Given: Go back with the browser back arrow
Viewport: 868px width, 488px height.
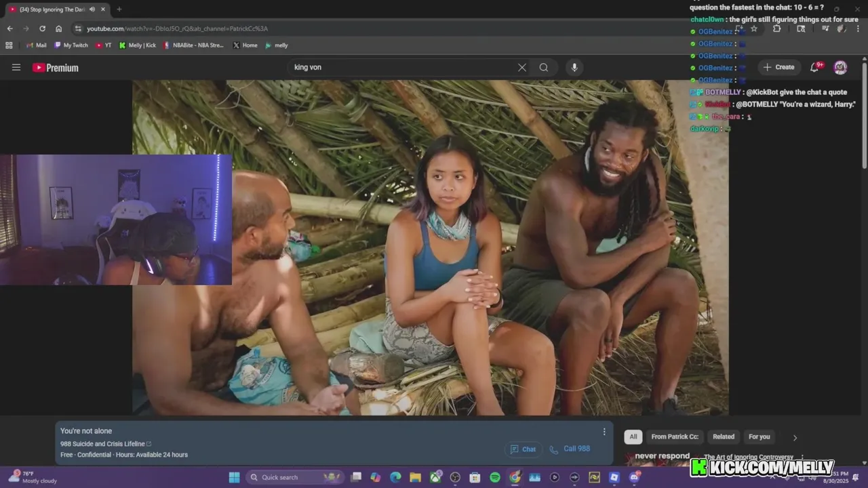Looking at the screenshot, I should [9, 28].
